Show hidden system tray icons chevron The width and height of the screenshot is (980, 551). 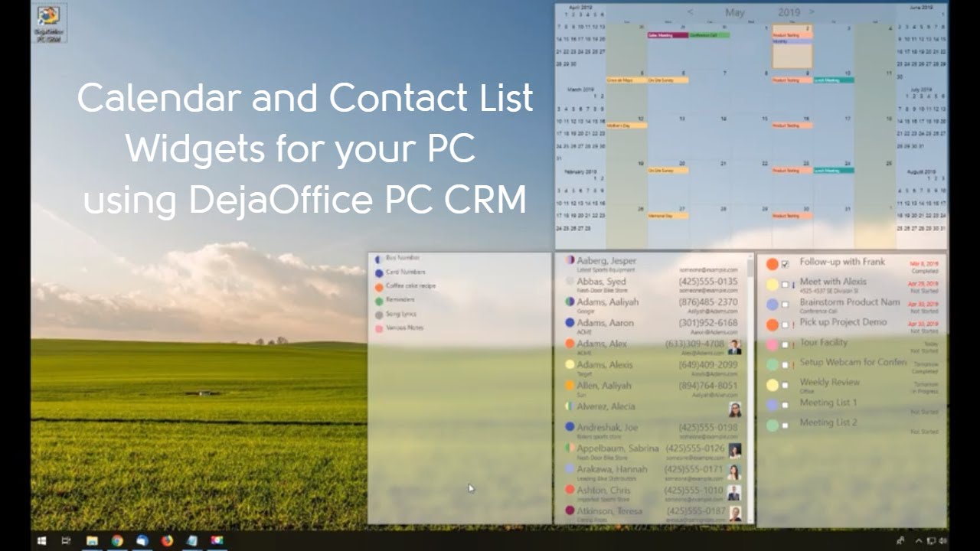click(x=919, y=540)
